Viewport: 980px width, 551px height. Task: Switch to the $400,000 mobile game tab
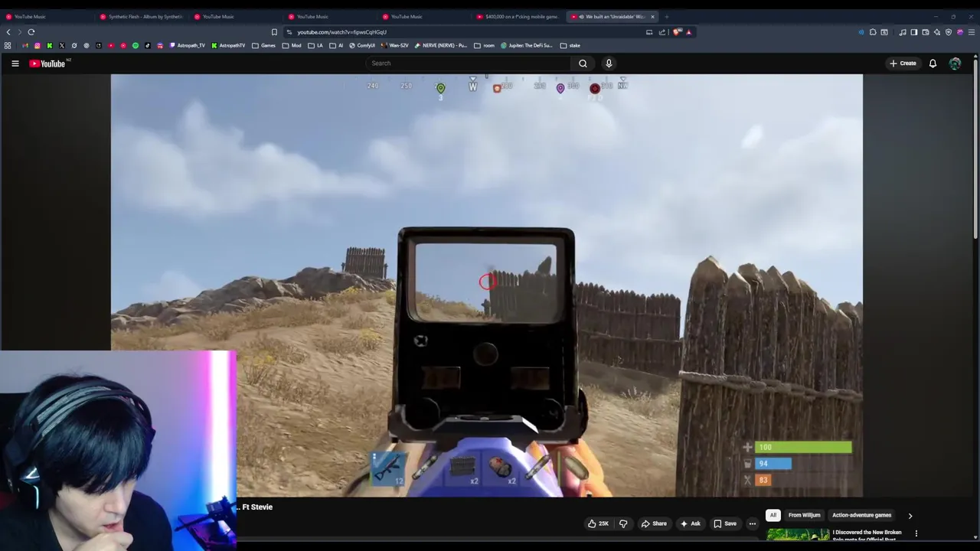pos(518,16)
